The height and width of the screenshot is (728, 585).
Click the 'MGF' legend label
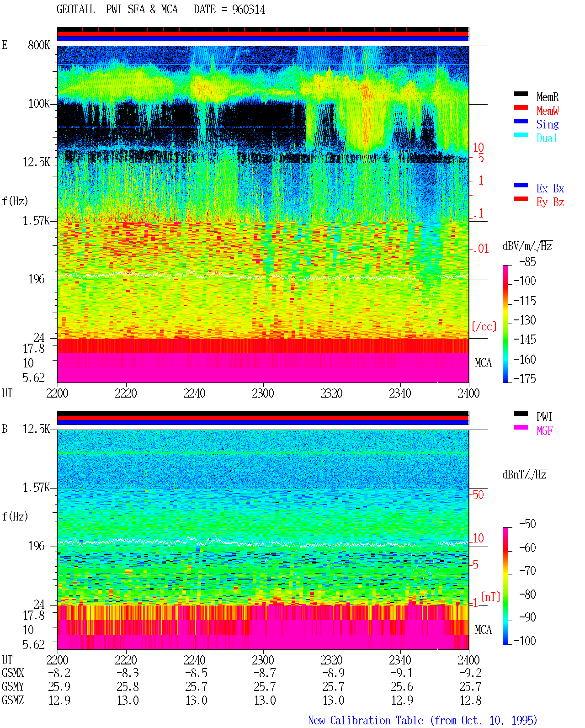click(545, 430)
